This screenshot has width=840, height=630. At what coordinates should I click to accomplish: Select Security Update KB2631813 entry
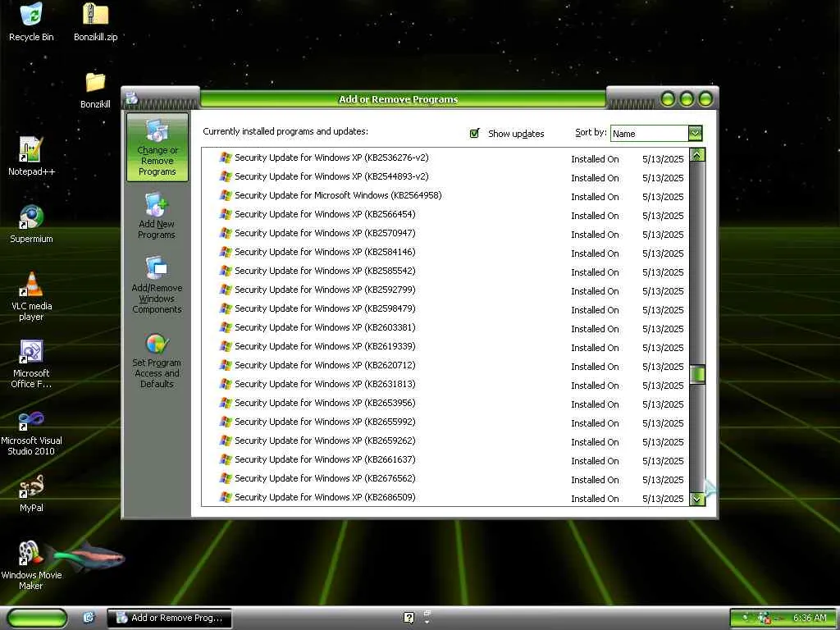pyautogui.click(x=445, y=384)
